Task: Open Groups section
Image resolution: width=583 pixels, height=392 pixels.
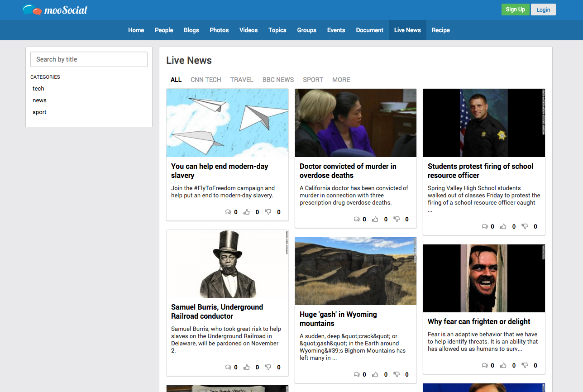Action: point(307,30)
